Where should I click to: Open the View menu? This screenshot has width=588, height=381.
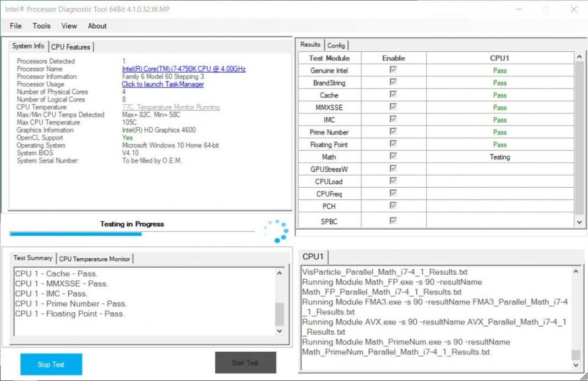point(68,26)
